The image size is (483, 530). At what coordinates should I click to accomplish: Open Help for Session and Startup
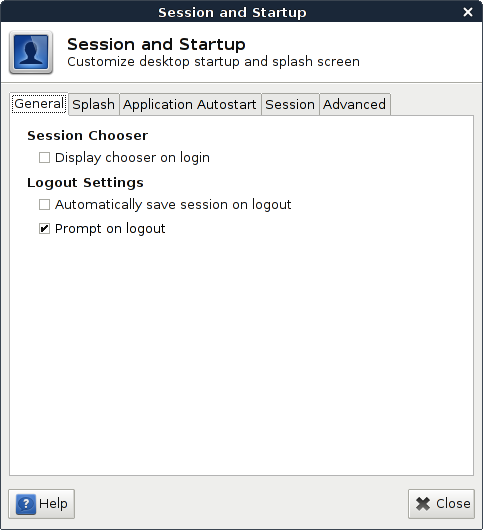[42, 504]
